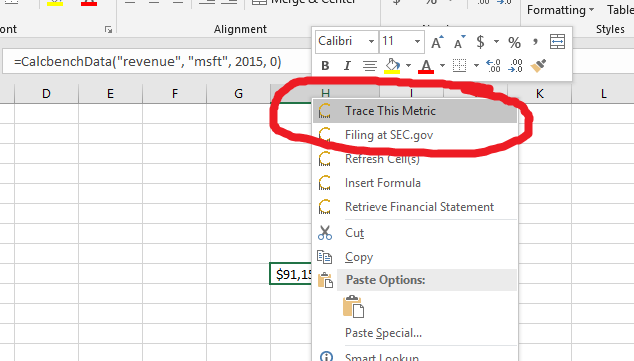634x361 pixels.
Task: Click the Copy pages icon
Action: coord(325,257)
